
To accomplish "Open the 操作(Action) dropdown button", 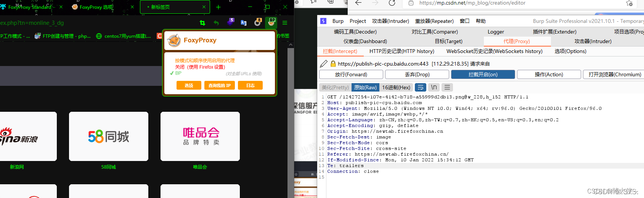I will pyautogui.click(x=549, y=74).
